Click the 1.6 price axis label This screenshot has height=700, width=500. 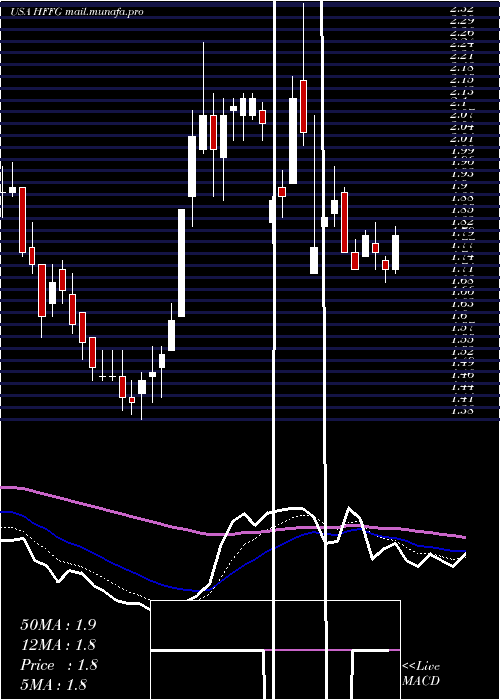[x=459, y=316]
